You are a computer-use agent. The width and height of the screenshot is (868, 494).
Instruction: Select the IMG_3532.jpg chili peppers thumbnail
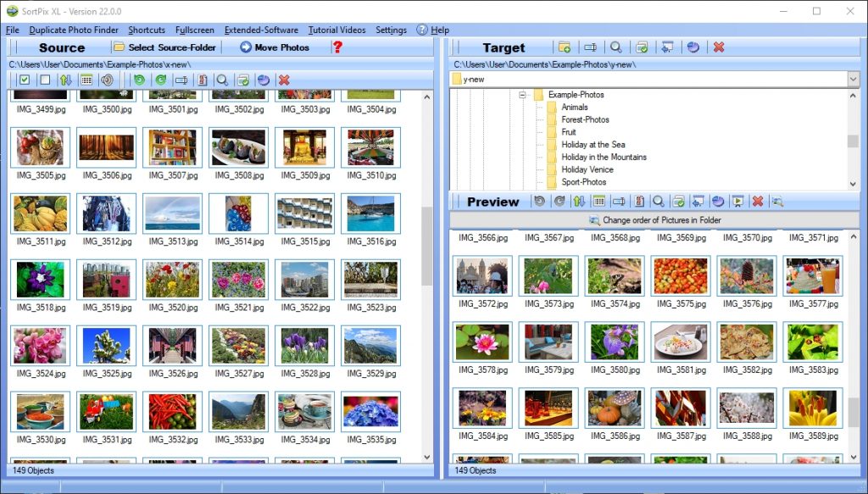point(172,412)
